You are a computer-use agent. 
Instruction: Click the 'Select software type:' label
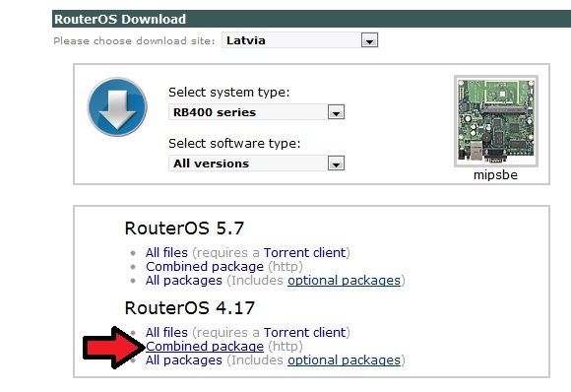point(234,144)
